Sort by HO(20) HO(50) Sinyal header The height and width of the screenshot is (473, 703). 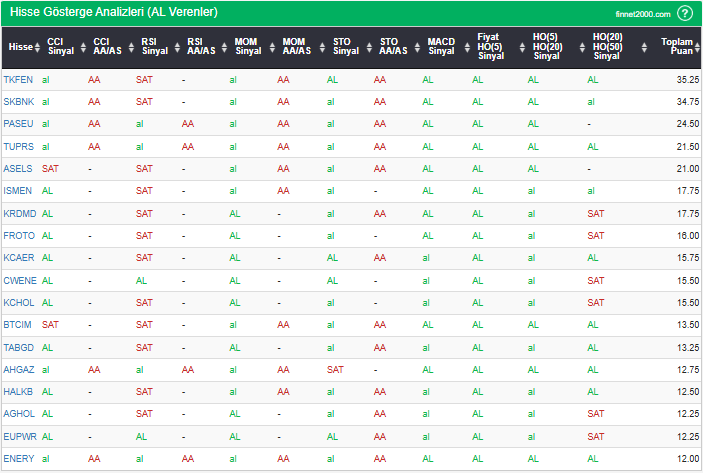pos(607,46)
